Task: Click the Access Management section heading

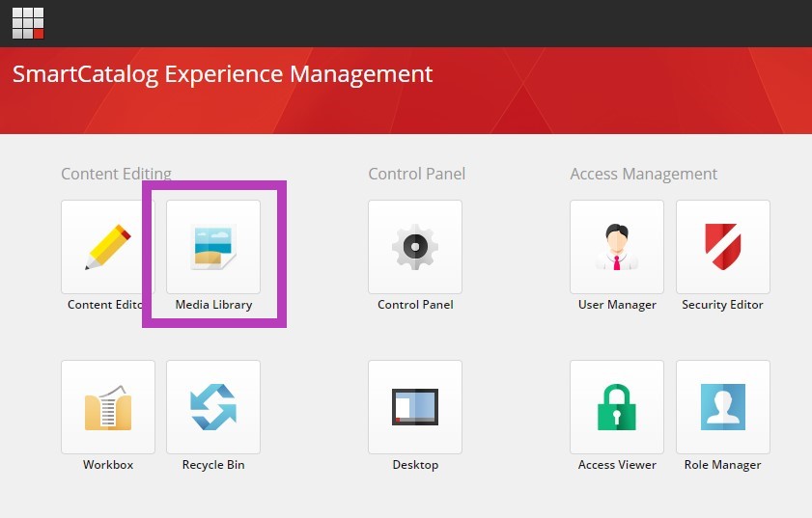Action: [644, 174]
